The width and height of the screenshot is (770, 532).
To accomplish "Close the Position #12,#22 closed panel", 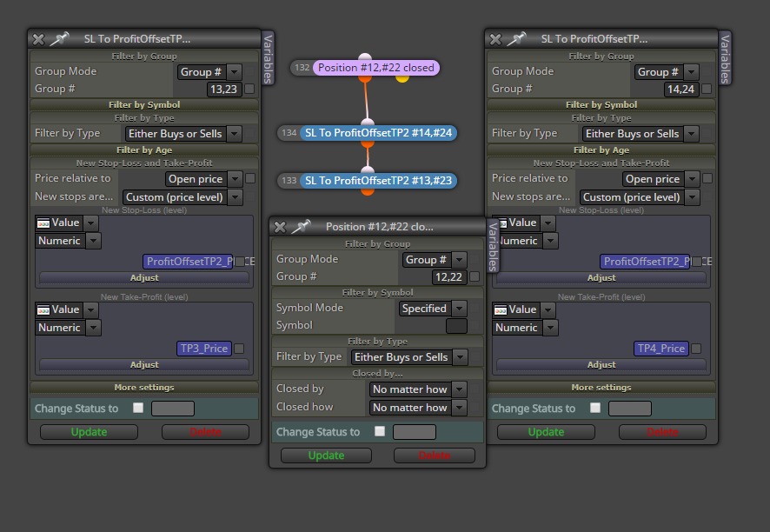I will [280, 227].
